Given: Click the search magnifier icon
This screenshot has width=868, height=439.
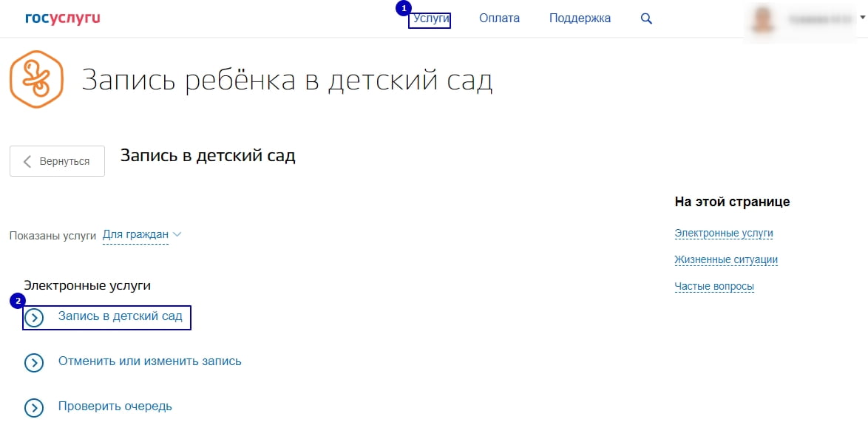Looking at the screenshot, I should pos(646,19).
